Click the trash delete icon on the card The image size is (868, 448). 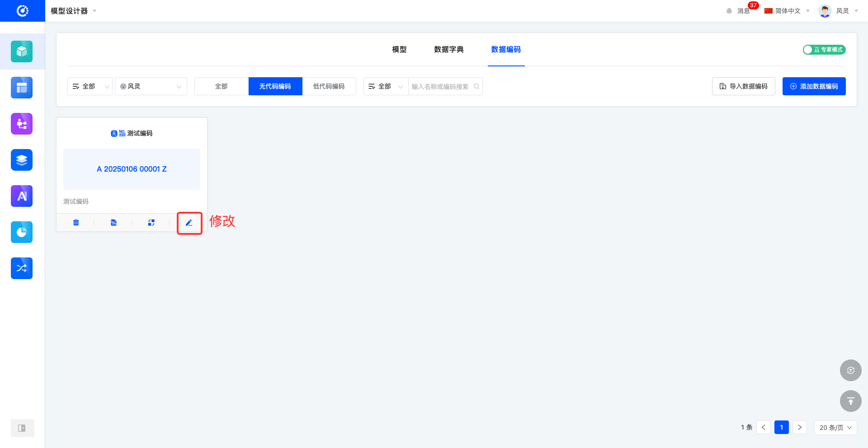(76, 223)
